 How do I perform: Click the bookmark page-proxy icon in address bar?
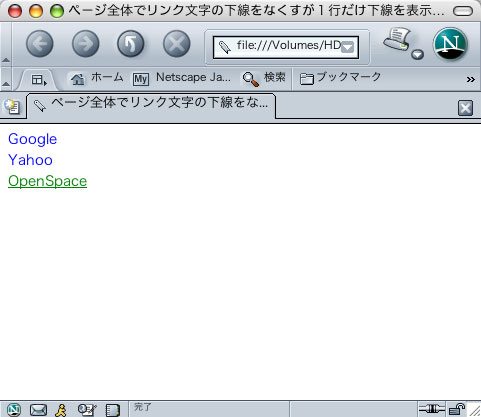(224, 47)
